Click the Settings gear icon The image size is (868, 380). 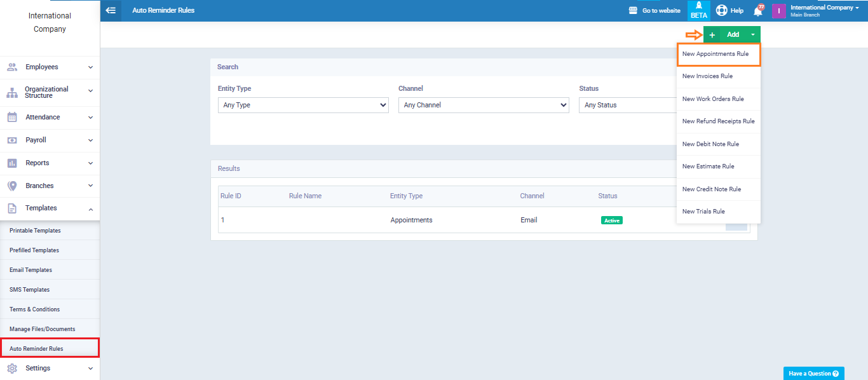tap(12, 368)
